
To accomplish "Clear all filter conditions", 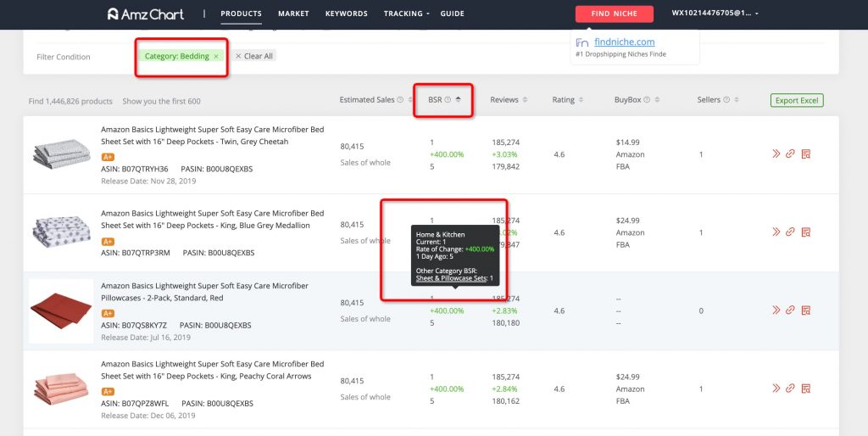I will click(x=253, y=56).
